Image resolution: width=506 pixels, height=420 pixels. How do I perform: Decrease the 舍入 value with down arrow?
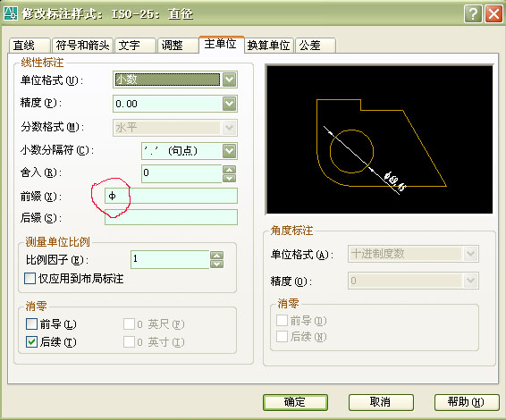[230, 178]
